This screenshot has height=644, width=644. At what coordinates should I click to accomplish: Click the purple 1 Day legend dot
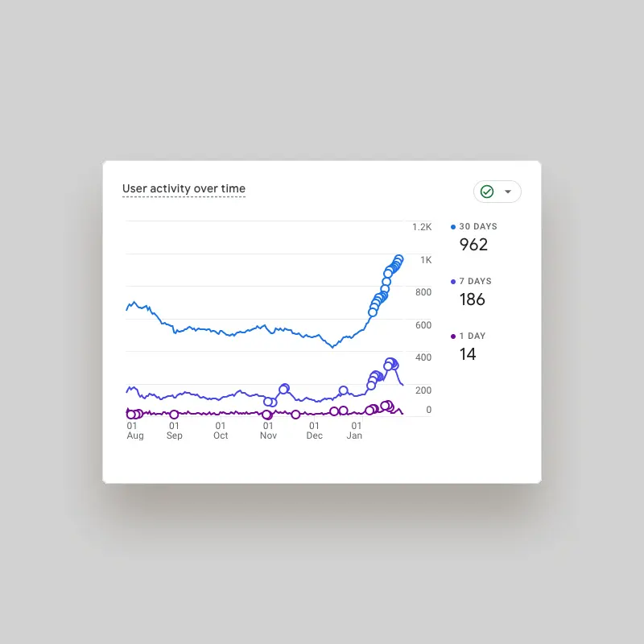(453, 336)
